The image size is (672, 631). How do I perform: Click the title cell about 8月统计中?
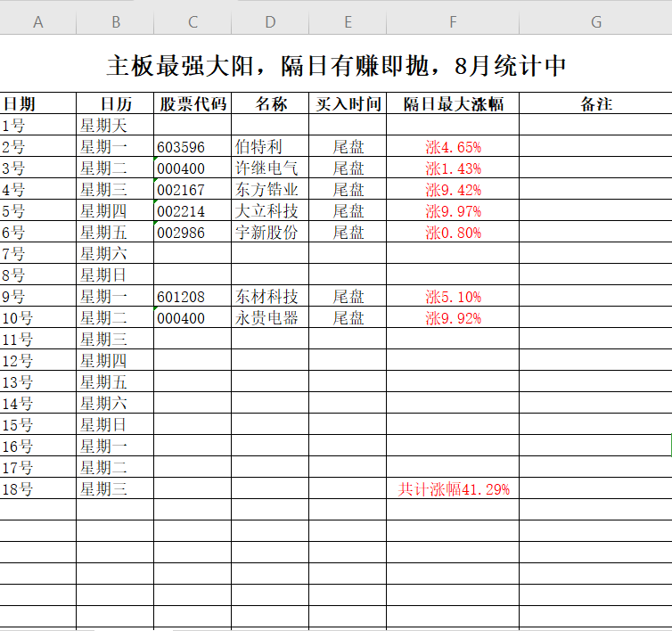click(x=336, y=65)
